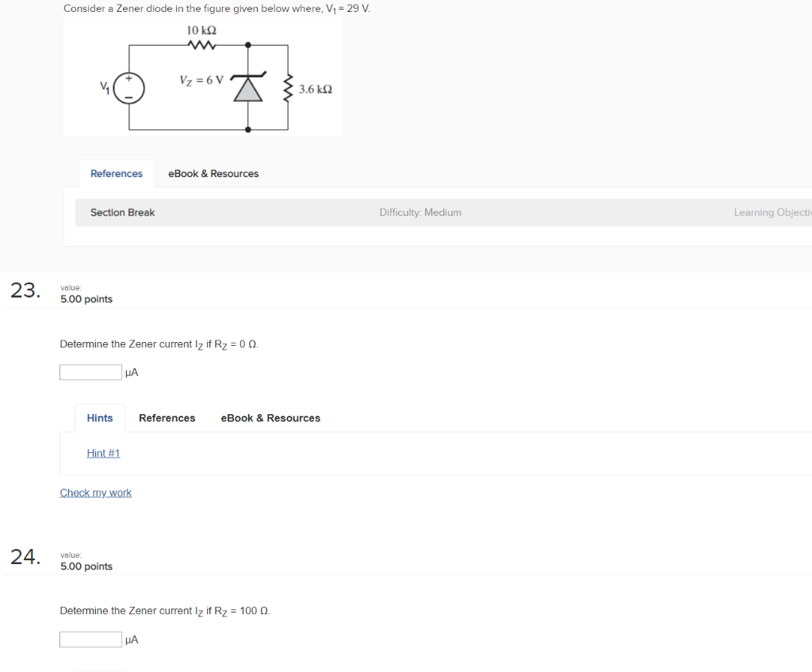812x672 pixels.
Task: Click question number 23
Action: [x=25, y=290]
